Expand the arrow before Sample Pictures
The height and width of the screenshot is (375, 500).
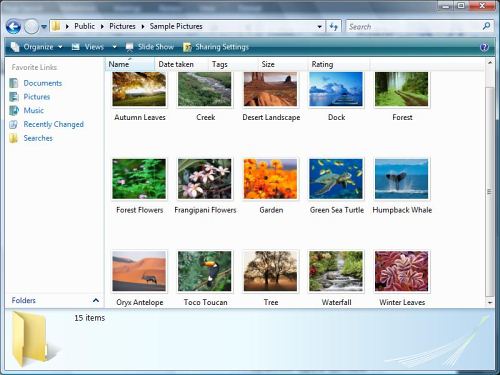(143, 26)
